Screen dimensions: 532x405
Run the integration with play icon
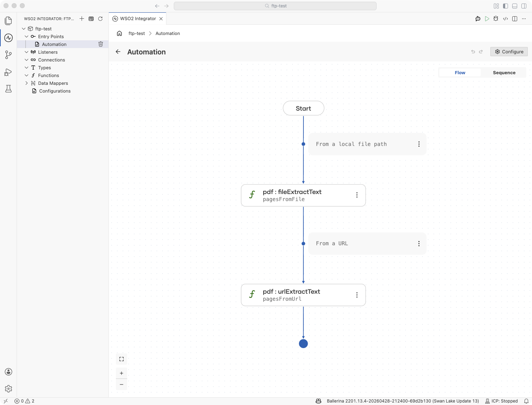click(x=487, y=19)
